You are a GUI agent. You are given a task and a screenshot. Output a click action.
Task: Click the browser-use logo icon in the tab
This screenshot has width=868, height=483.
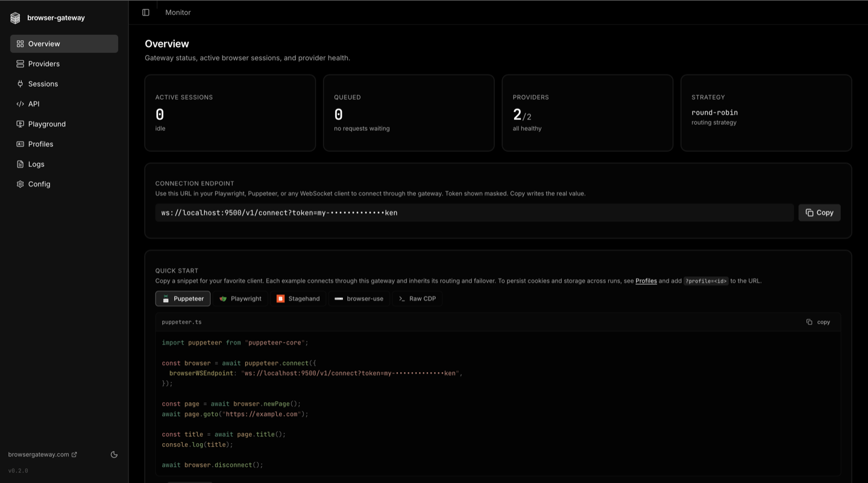click(x=339, y=299)
